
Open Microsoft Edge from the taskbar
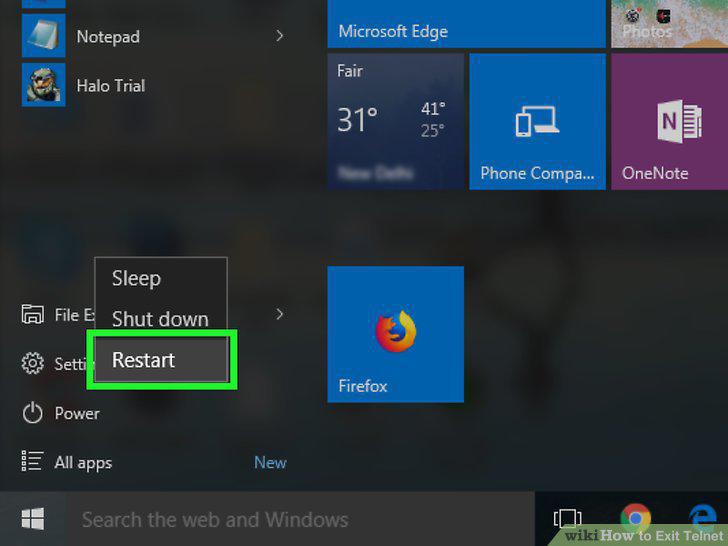702,517
